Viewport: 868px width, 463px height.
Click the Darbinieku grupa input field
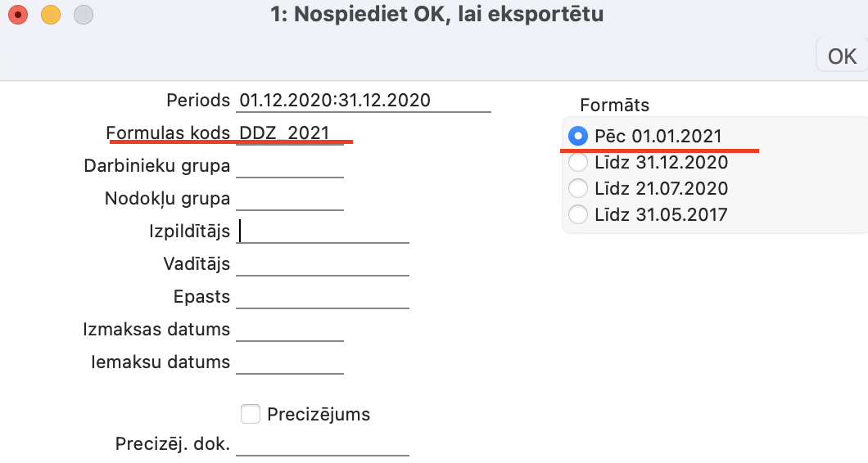[289, 166]
